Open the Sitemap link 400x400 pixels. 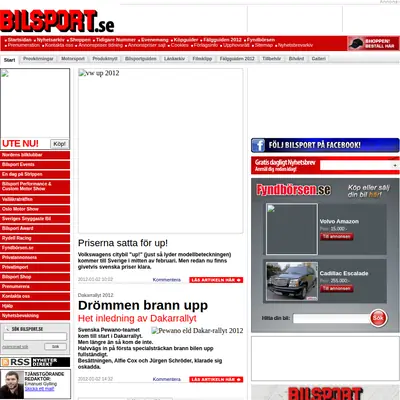click(x=264, y=45)
